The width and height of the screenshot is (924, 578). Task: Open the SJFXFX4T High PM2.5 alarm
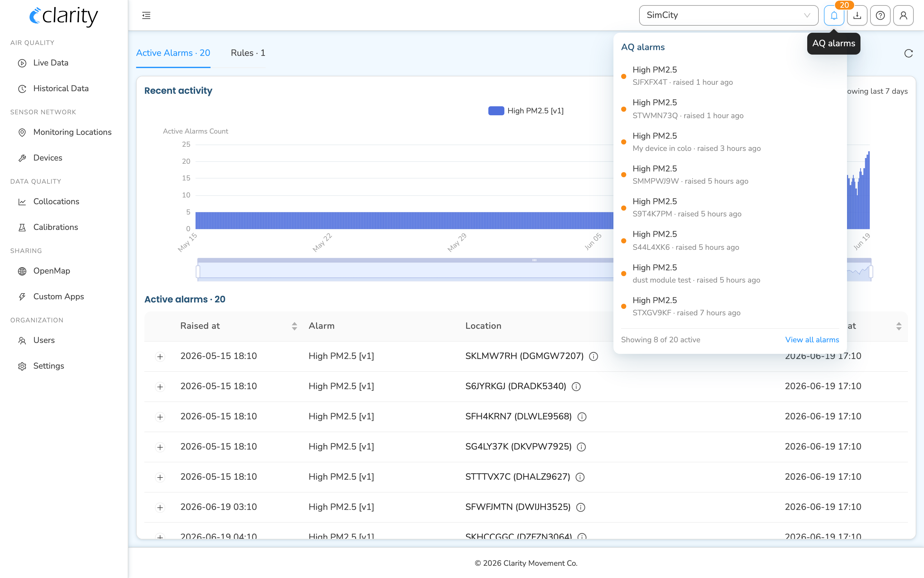click(x=730, y=76)
